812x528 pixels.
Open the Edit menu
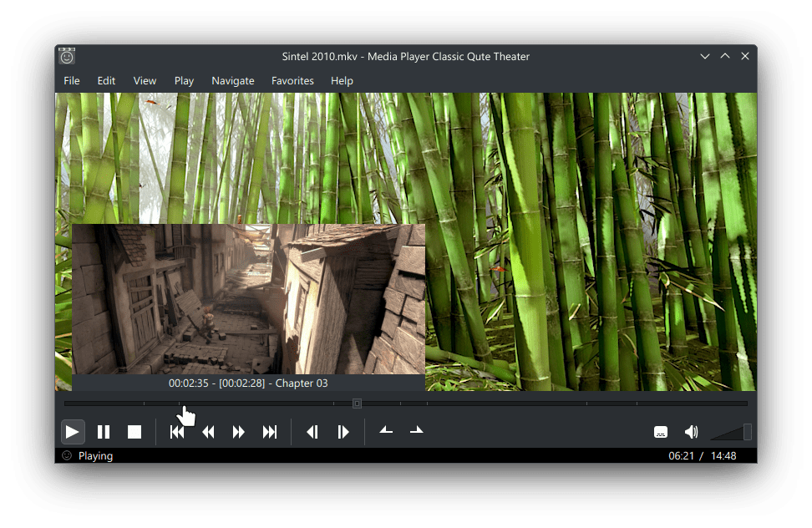pyautogui.click(x=106, y=81)
